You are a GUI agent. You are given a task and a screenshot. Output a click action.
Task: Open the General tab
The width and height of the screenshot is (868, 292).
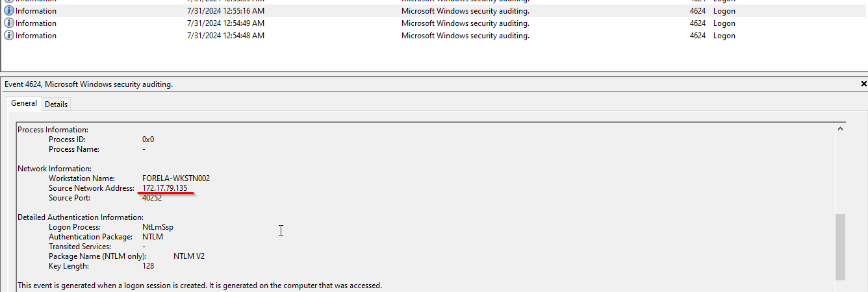tap(24, 104)
